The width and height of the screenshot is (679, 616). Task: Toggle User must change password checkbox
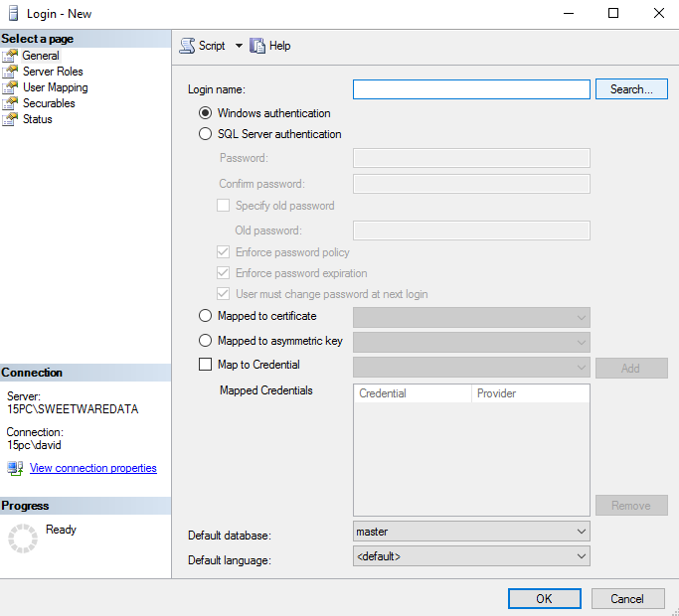tap(223, 294)
